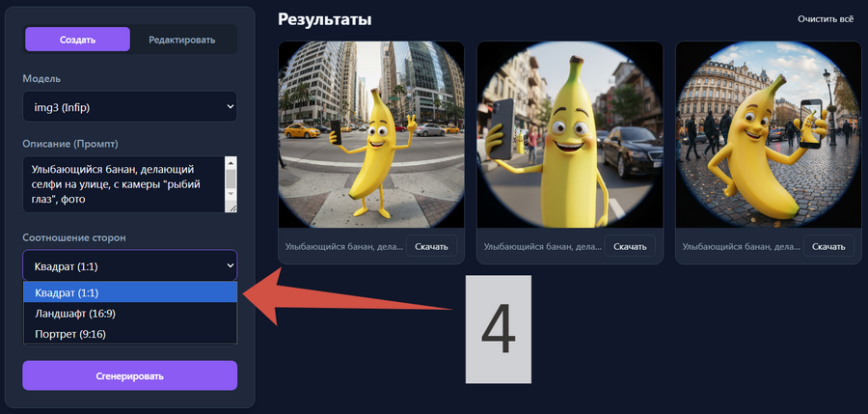868x414 pixels.
Task: Switch to the Создать tab
Action: [77, 39]
